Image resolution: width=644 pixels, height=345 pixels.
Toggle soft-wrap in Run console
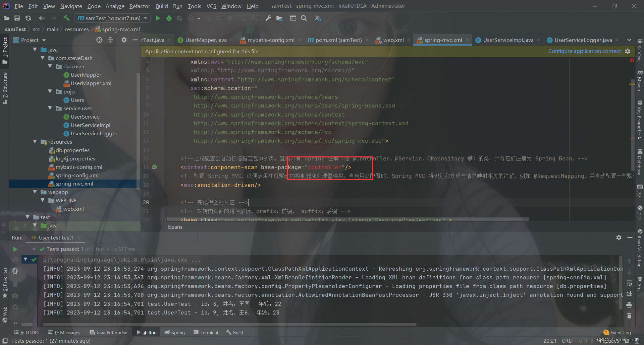click(x=629, y=283)
